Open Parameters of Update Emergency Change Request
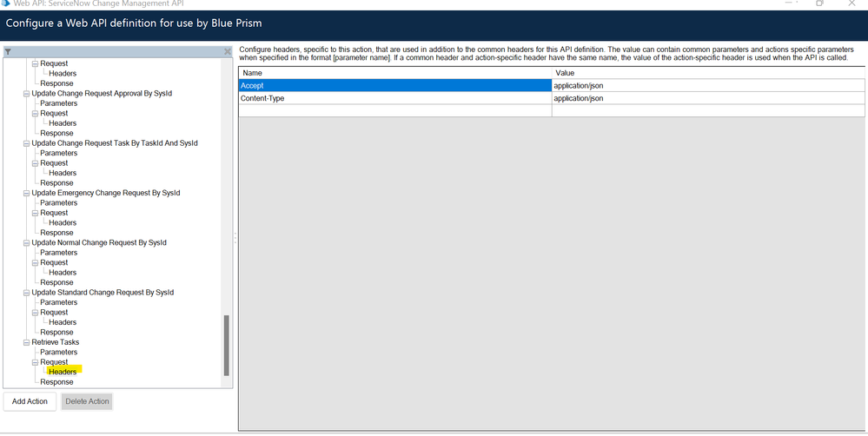The height and width of the screenshot is (436, 868). (x=59, y=203)
